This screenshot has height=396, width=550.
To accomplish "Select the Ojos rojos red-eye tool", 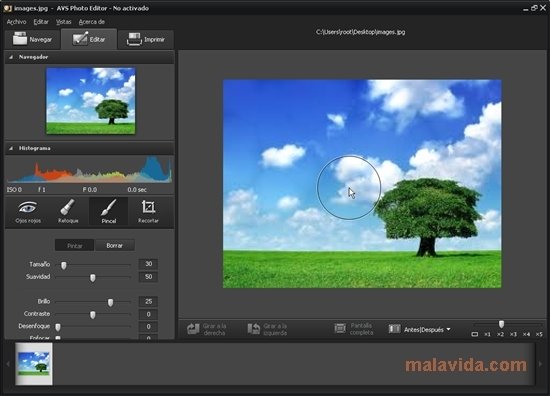I will [x=28, y=212].
